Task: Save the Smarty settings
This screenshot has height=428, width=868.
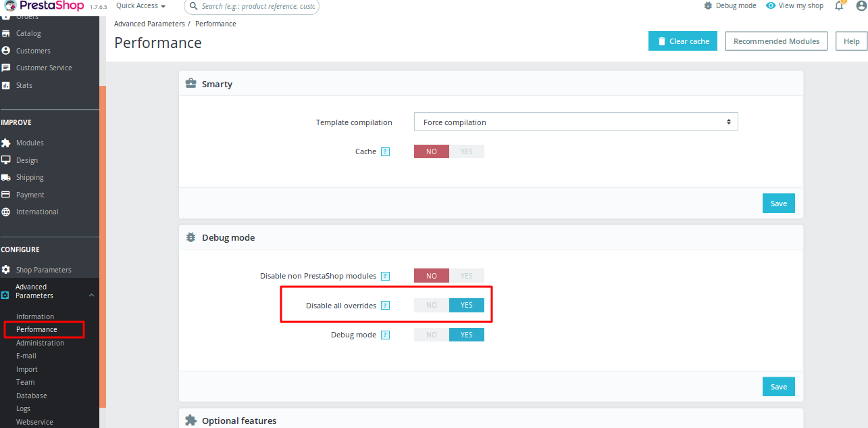Action: (x=779, y=204)
